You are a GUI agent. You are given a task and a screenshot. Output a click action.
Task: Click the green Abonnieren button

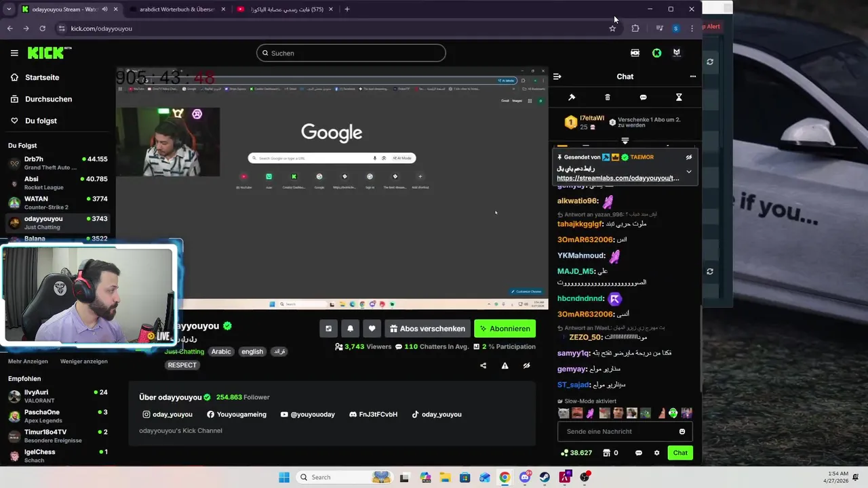coord(505,329)
